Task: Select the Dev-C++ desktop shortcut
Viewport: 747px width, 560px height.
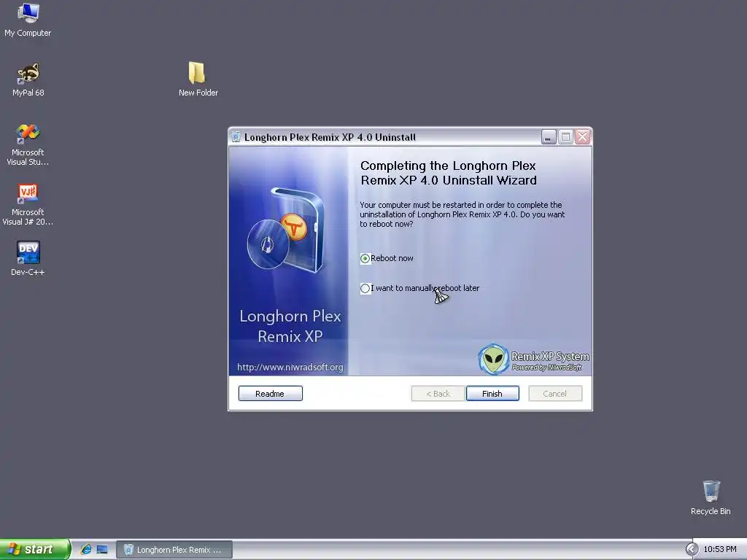Action: coord(28,259)
